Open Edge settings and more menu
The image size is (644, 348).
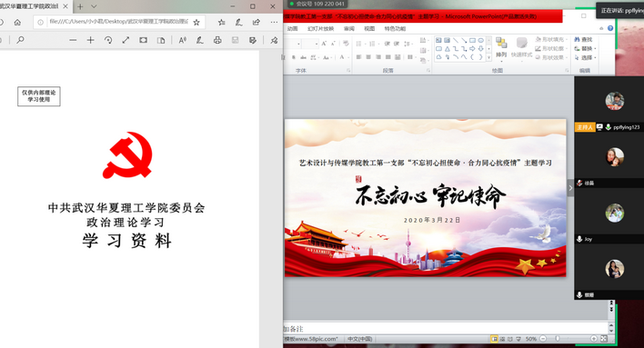coord(274,22)
